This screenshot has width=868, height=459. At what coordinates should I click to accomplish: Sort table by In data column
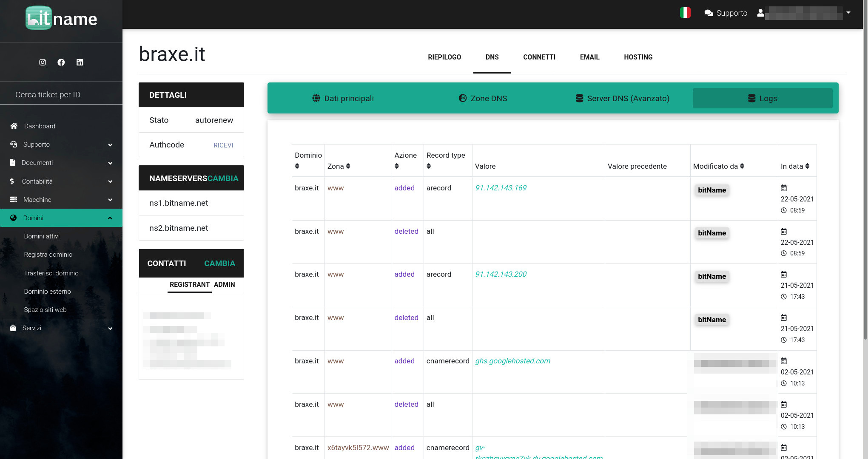coord(807,166)
